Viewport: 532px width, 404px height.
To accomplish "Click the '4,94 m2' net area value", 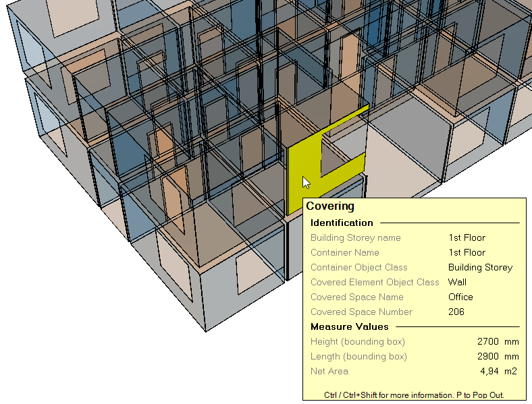I will [498, 371].
